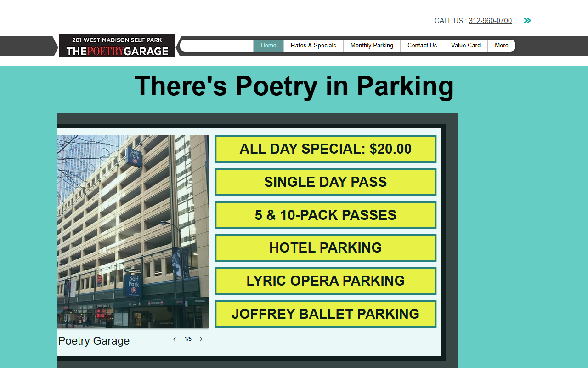Open the Home menu tab
Screen dimensions: 588x368
coord(268,46)
